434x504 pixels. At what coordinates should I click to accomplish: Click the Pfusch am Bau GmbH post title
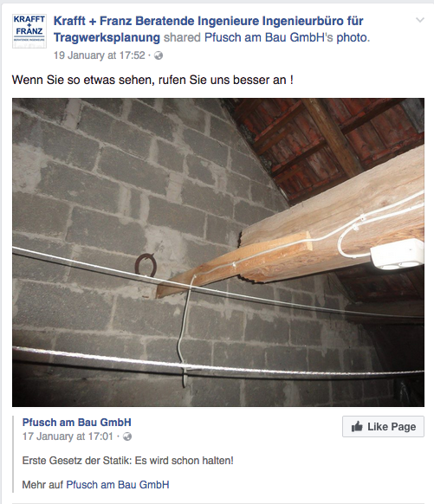[76, 423]
